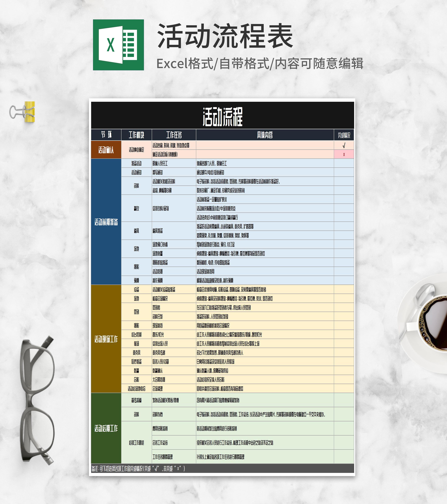447x504 pixels.
Task: Select the checkmark √ completion cell
Action: point(344,145)
